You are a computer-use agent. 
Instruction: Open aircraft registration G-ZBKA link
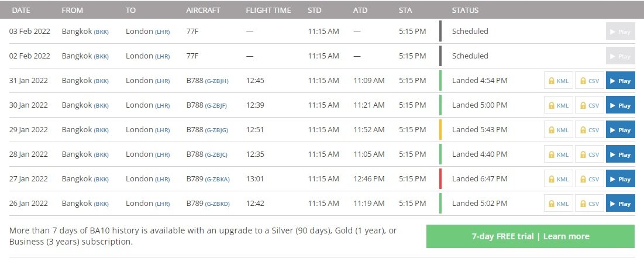217,179
